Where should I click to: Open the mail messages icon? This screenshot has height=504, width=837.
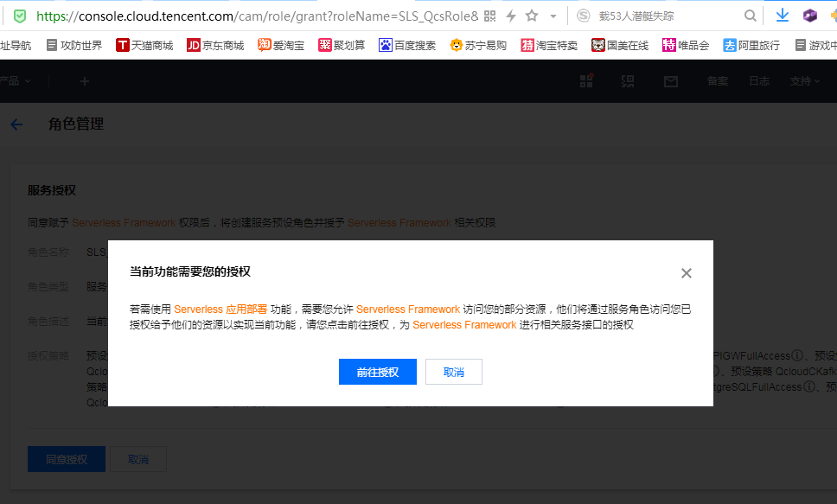point(671,81)
